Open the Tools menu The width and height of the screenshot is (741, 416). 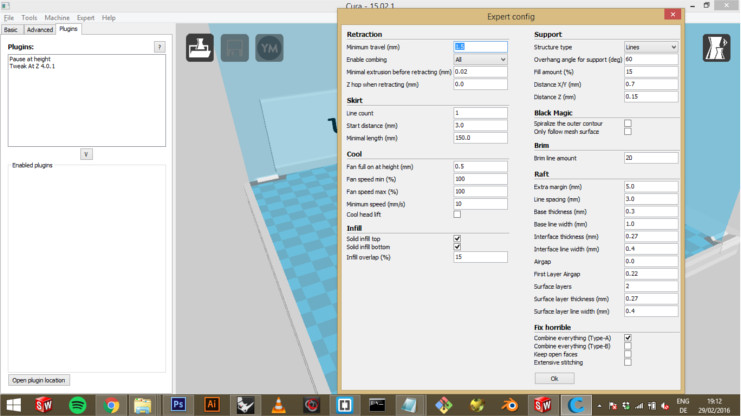[29, 17]
